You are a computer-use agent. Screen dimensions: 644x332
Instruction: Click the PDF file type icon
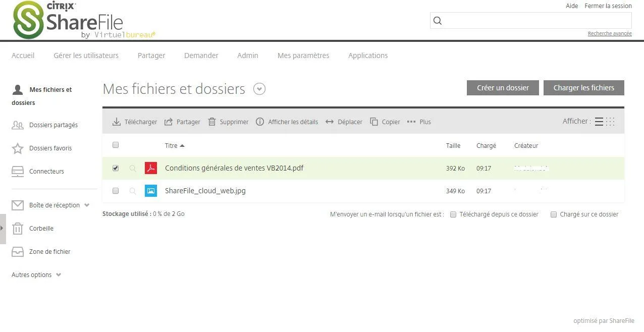(150, 168)
